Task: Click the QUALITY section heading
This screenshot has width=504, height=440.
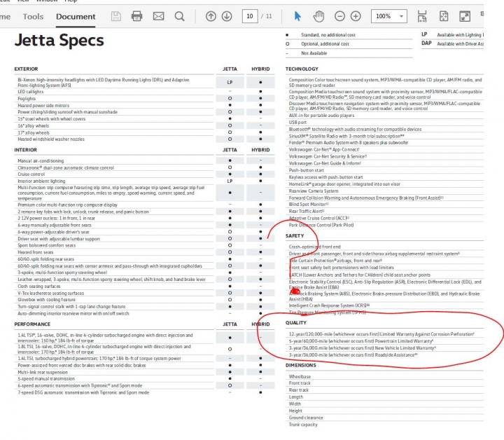Action: pyautogui.click(x=295, y=322)
